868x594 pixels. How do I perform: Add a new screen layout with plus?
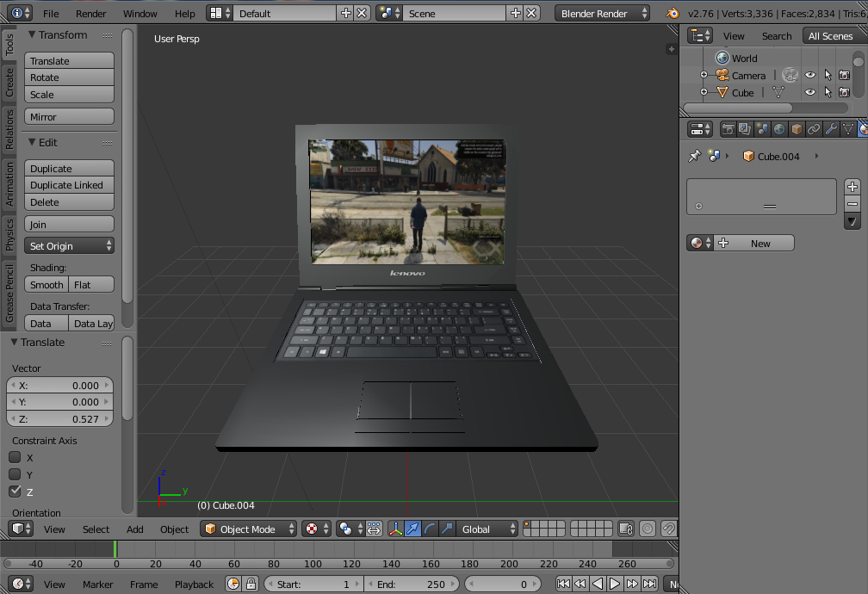click(346, 13)
